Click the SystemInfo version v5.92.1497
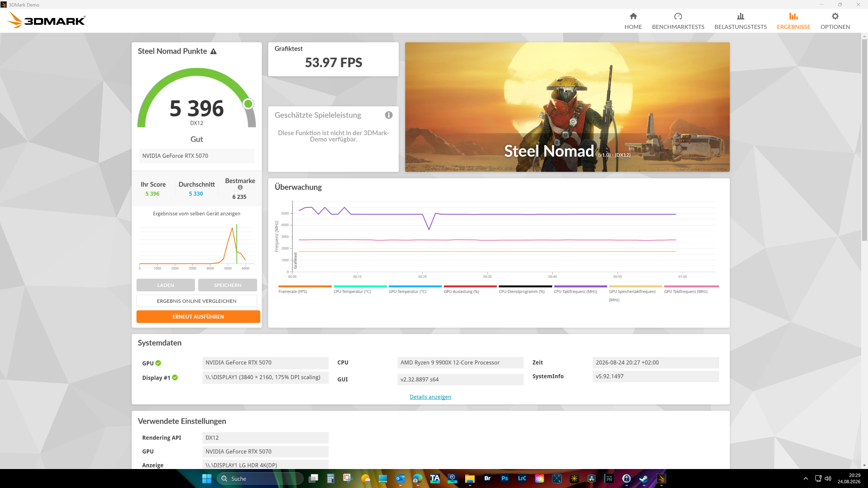This screenshot has width=868, height=488. coord(656,376)
